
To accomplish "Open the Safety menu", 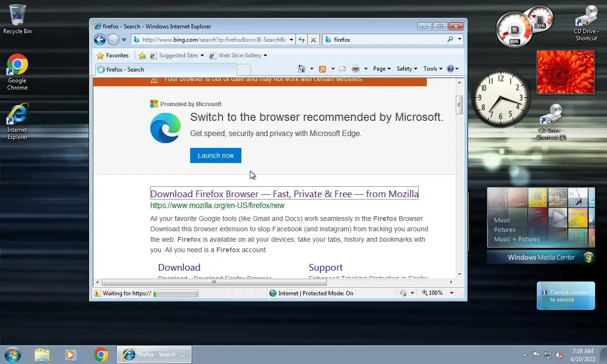I will [x=407, y=69].
